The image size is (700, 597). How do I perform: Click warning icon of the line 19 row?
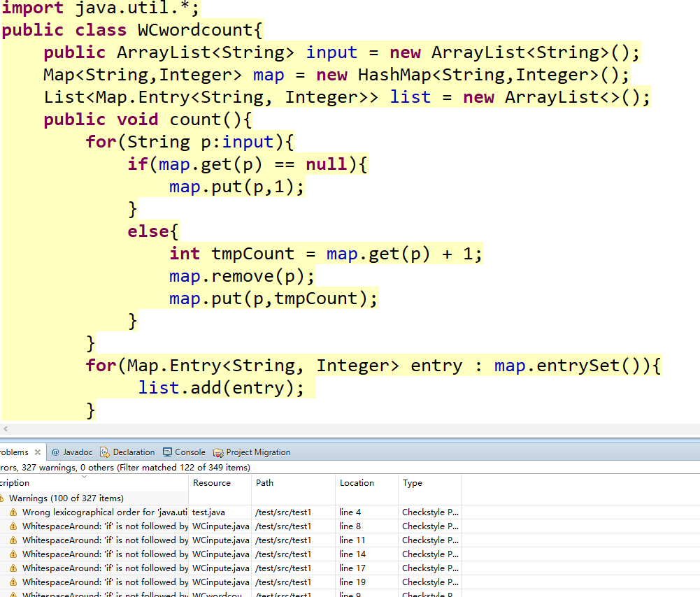13,582
